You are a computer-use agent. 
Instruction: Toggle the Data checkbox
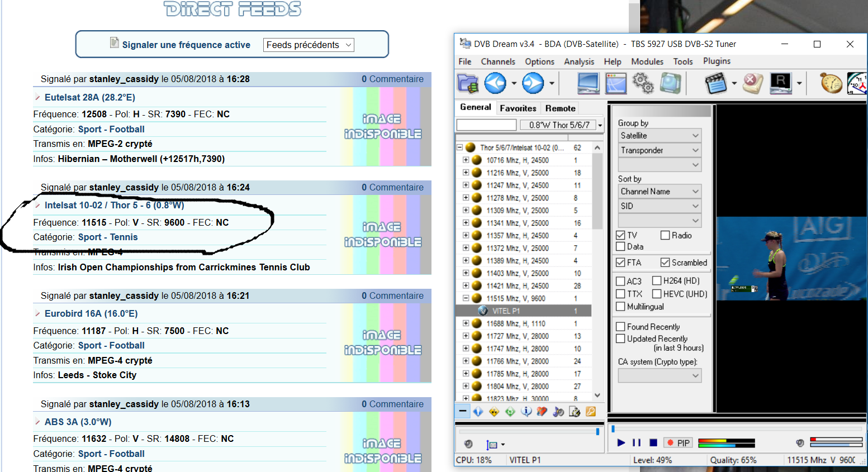(x=620, y=246)
